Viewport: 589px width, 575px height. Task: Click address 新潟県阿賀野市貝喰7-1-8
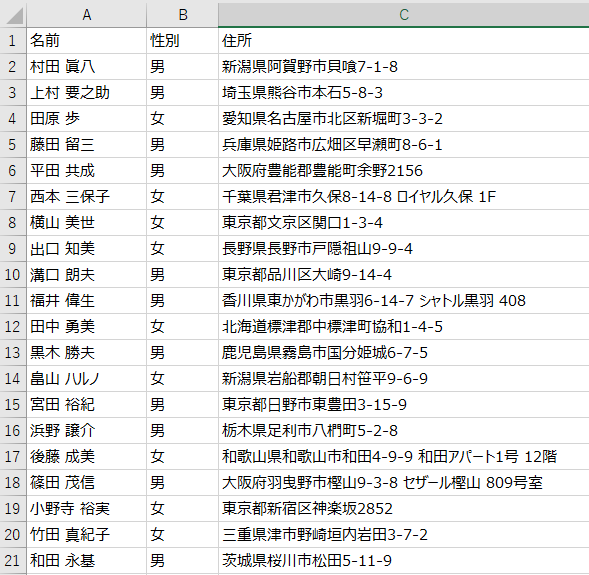(x=404, y=66)
